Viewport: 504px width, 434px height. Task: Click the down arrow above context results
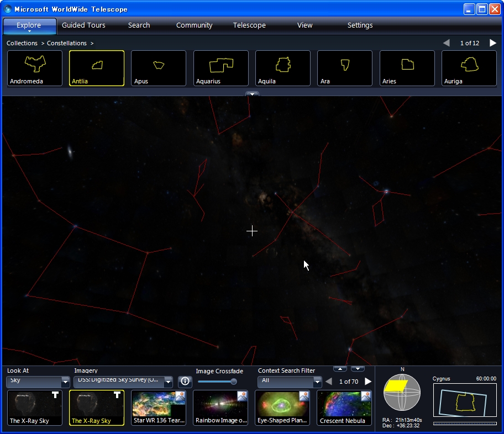[x=358, y=369]
